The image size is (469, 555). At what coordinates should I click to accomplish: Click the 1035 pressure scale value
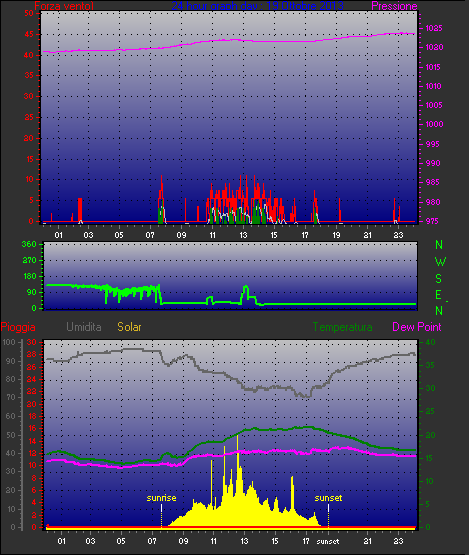[x=434, y=28]
